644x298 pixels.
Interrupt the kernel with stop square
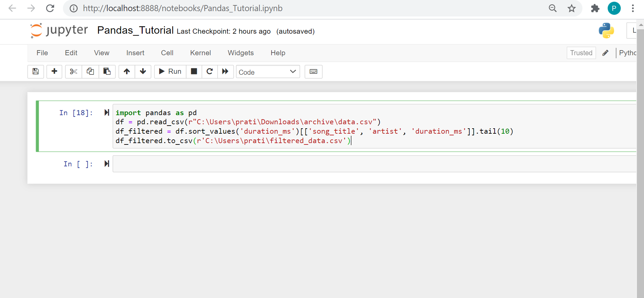click(194, 71)
